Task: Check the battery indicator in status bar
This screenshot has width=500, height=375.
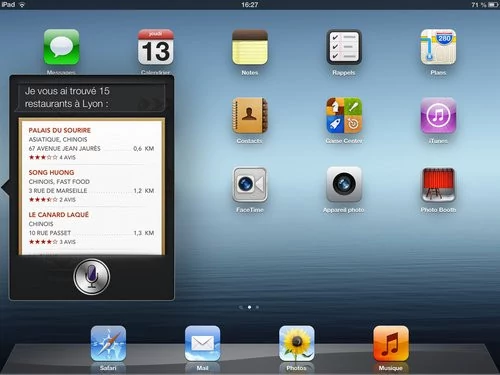Action: point(493,5)
